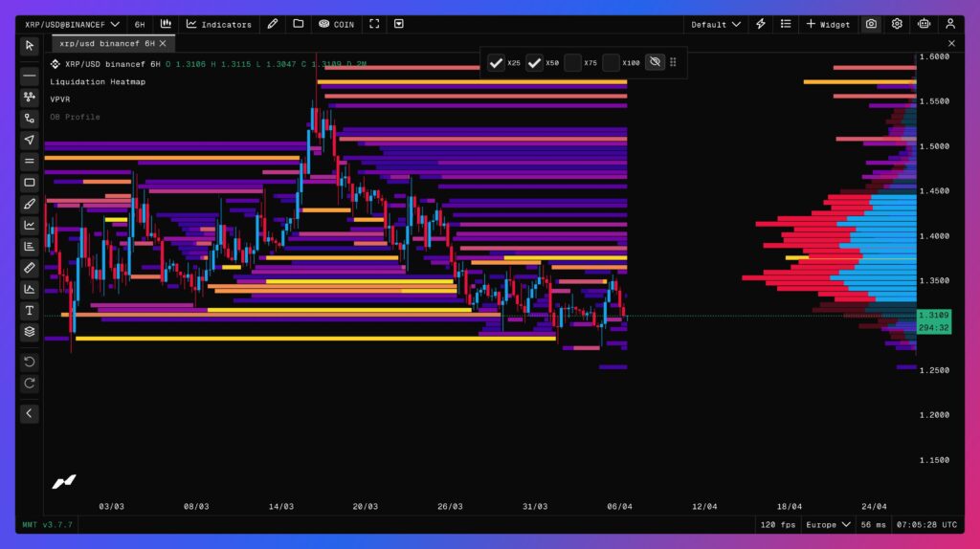Click the 07:05:28 UTC clock
Viewport: 980px width, 549px height.
(x=926, y=525)
